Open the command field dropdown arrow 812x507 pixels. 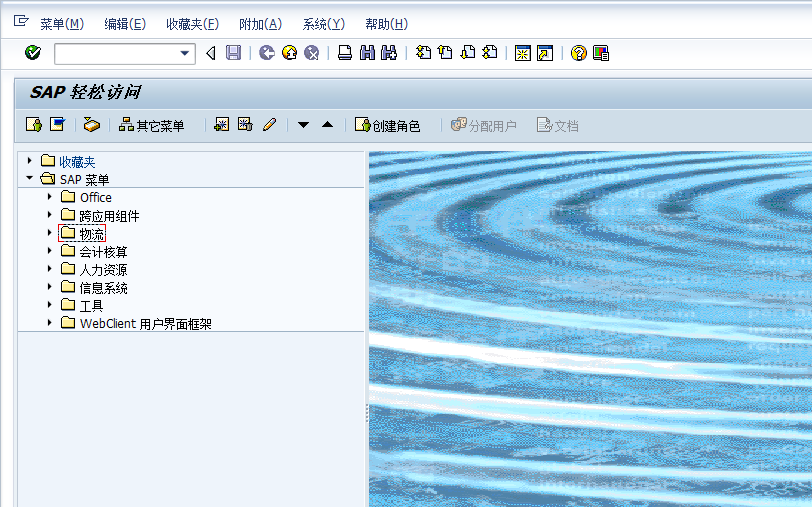pos(184,53)
